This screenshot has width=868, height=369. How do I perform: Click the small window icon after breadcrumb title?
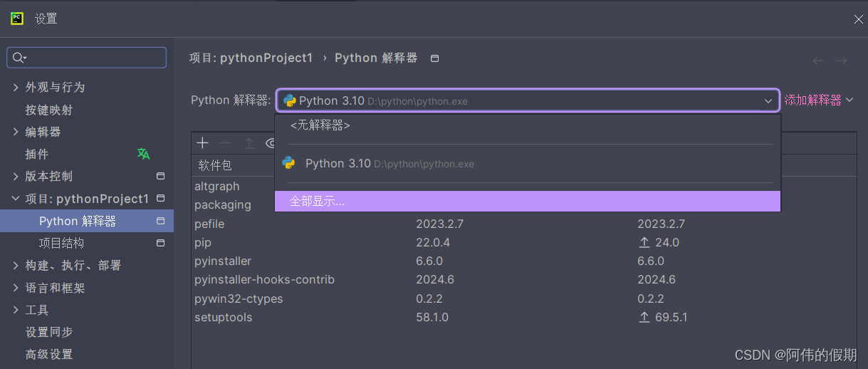point(435,58)
